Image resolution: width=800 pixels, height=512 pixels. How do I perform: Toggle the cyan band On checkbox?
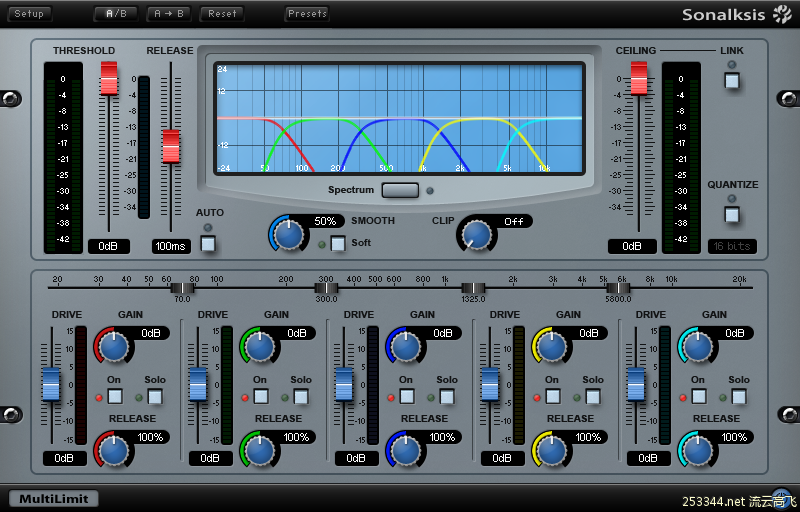point(698,396)
